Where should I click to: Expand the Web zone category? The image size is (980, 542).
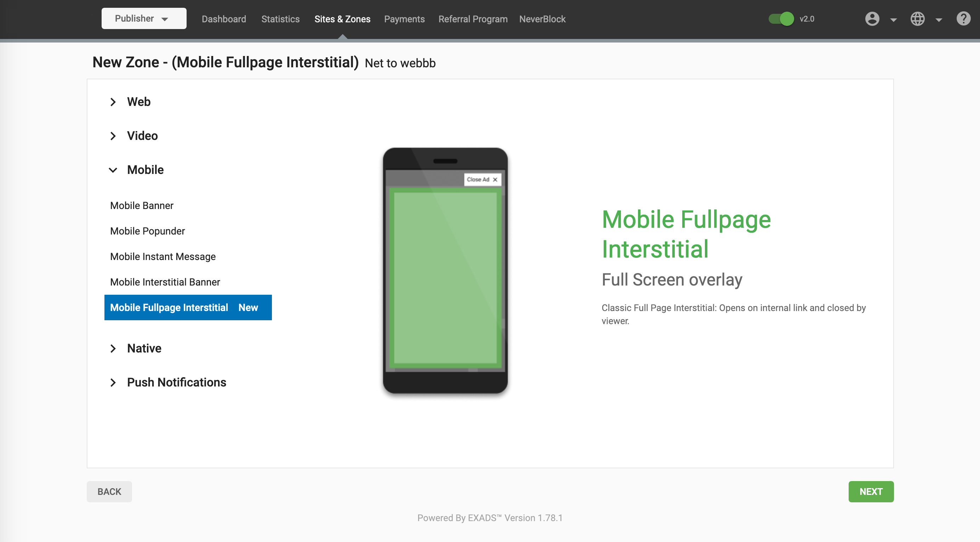coord(138,102)
